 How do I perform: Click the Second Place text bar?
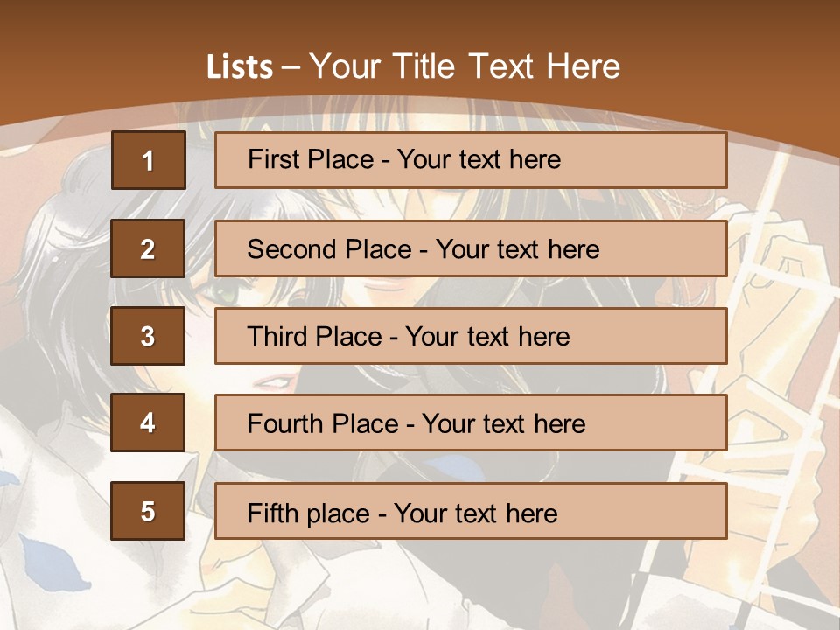click(x=471, y=248)
